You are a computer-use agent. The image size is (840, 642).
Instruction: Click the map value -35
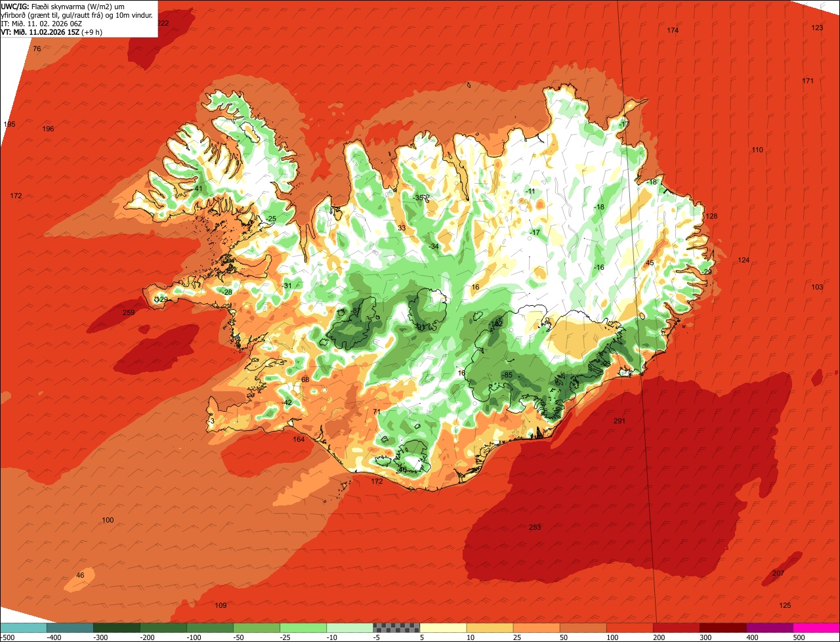(x=419, y=198)
